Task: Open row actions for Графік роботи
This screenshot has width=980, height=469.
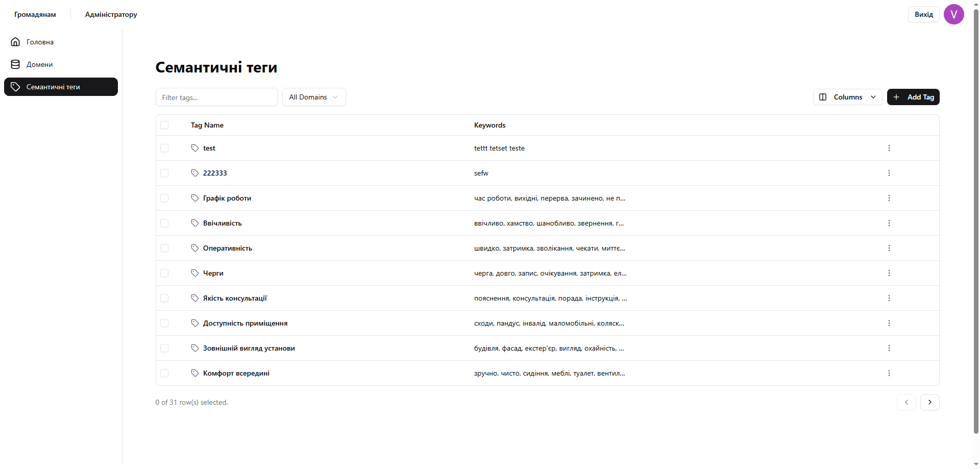Action: (x=889, y=198)
